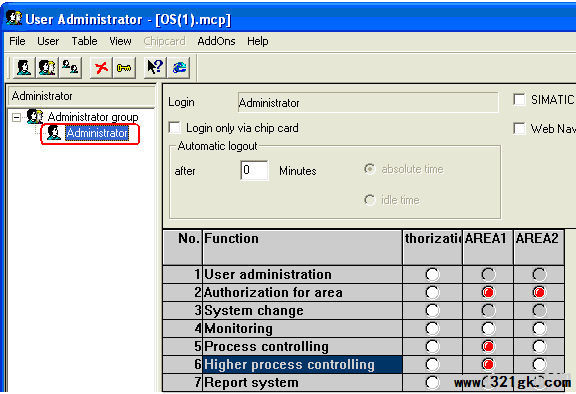Screen dimensions: 576x394
Task: Click the User Administrator title bar icon
Action: pos(14,18)
